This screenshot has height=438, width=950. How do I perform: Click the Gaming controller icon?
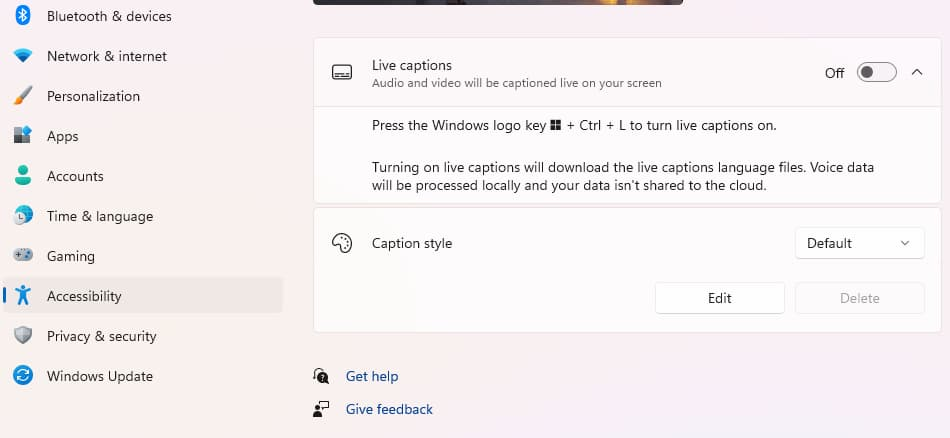(x=23, y=256)
